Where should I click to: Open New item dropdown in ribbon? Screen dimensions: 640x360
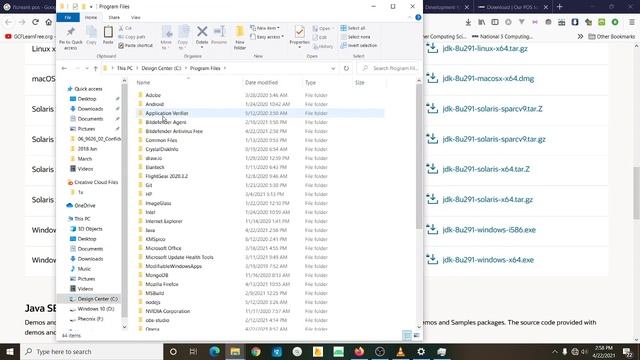click(265, 28)
